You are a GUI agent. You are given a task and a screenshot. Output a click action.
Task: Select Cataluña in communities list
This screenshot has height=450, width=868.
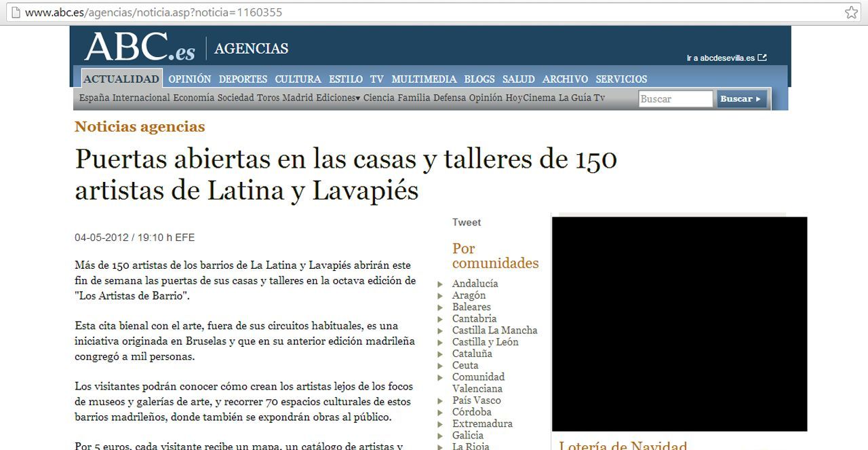473,354
